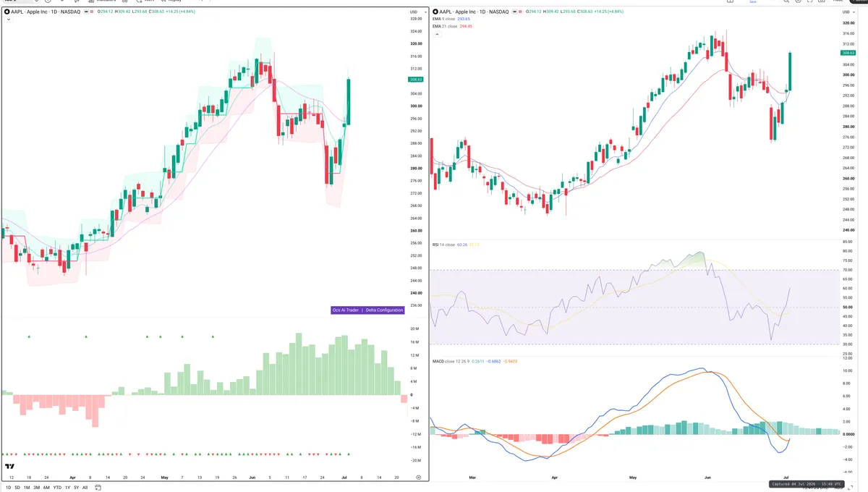Click the EMA 9 value 293.65
Screen dimensions: 868x492
[x=464, y=19]
